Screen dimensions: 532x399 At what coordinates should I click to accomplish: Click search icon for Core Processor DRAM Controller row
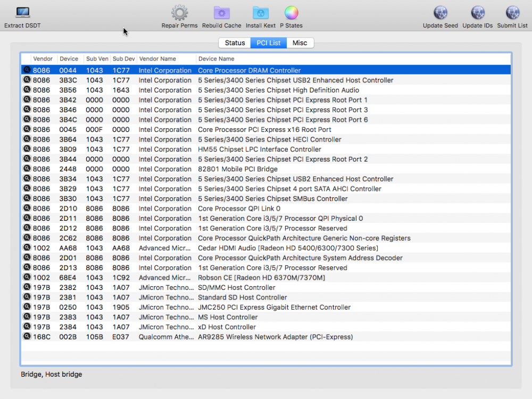27,70
